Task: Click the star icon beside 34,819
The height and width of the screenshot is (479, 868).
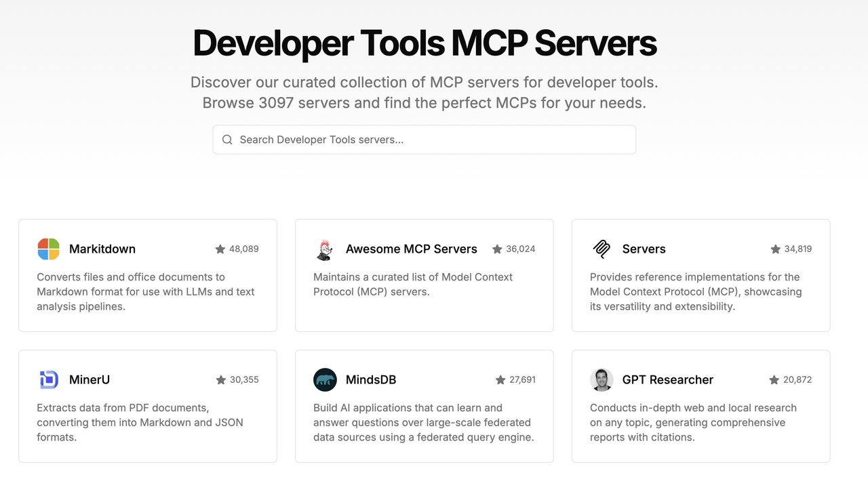Action: pyautogui.click(x=775, y=249)
